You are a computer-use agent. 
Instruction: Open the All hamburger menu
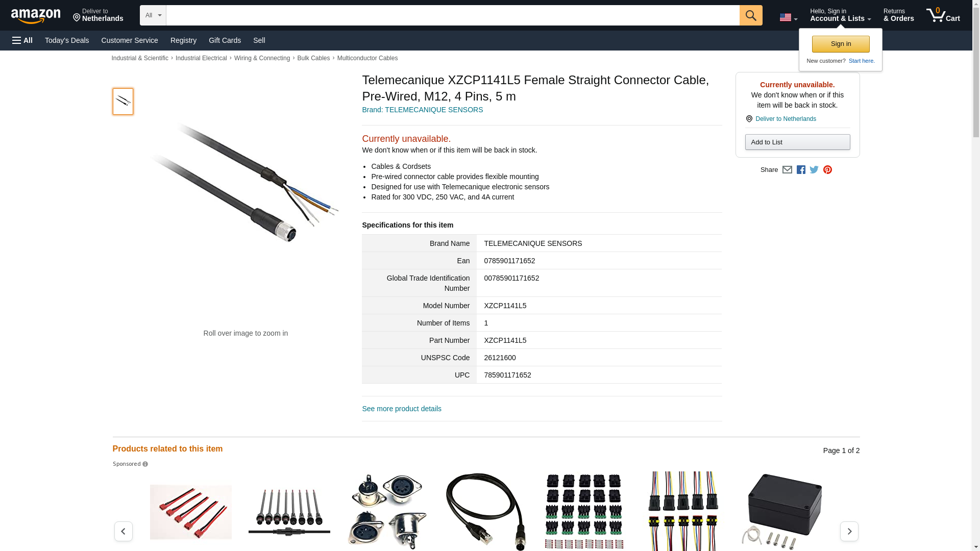point(22,40)
